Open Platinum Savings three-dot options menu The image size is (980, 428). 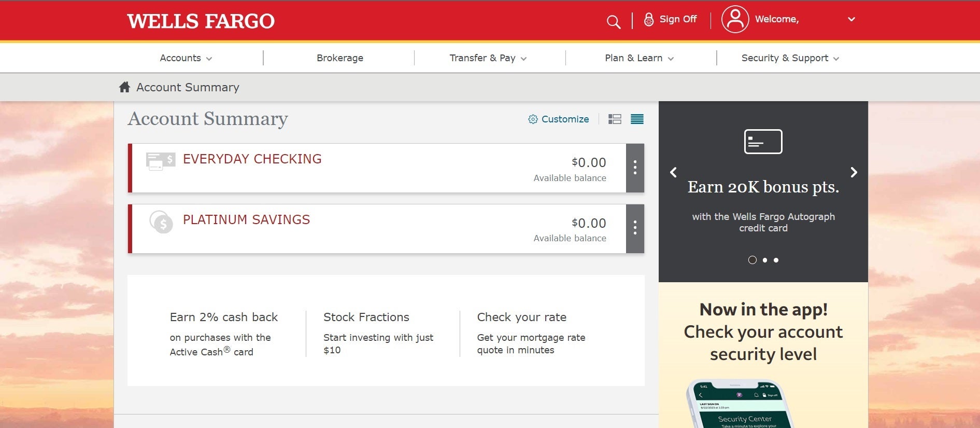[x=635, y=228]
